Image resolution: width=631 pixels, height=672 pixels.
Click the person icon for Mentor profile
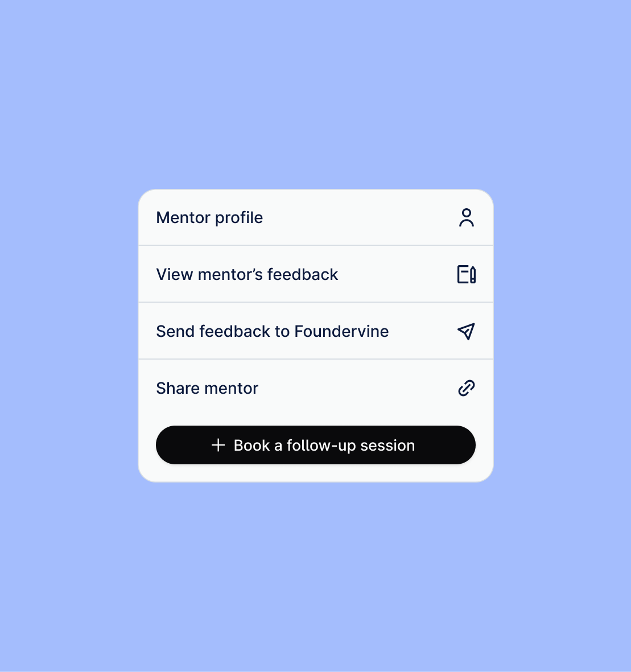click(467, 217)
